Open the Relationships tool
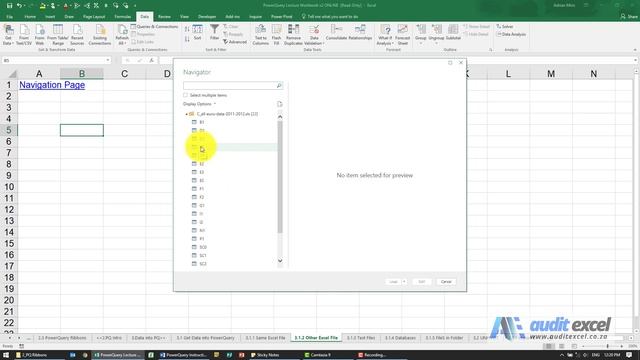Viewport: 640px width, 360px height. pyautogui.click(x=360, y=32)
